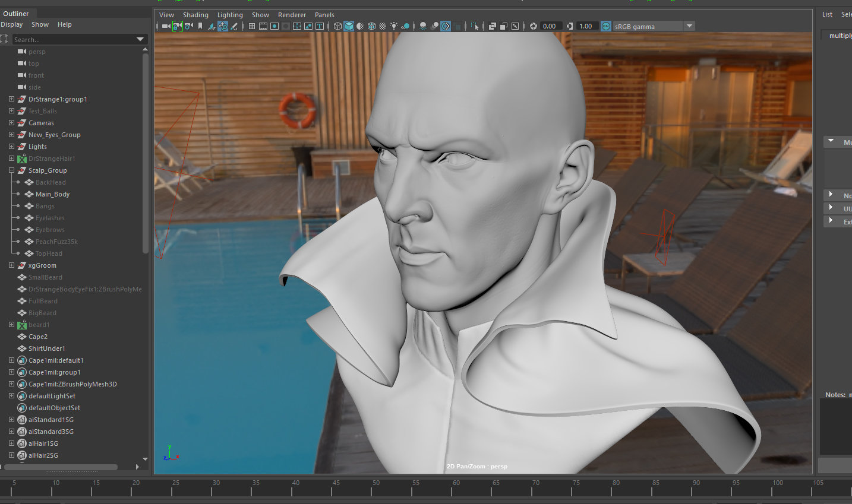Screen dimensions: 852x504
Task: Click the Image Plane icon
Action: 211,26
